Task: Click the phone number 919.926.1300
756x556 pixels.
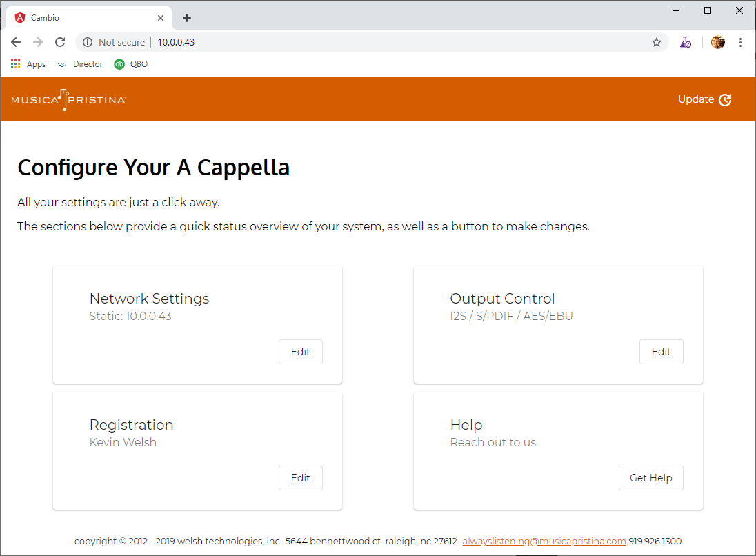Action: tap(655, 541)
